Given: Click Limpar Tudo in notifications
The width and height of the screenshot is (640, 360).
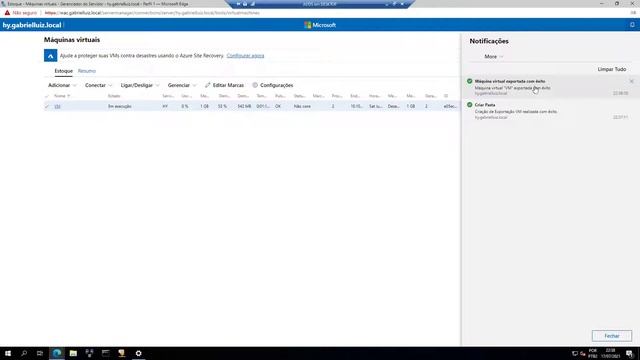Looking at the screenshot, I should pyautogui.click(x=611, y=69).
